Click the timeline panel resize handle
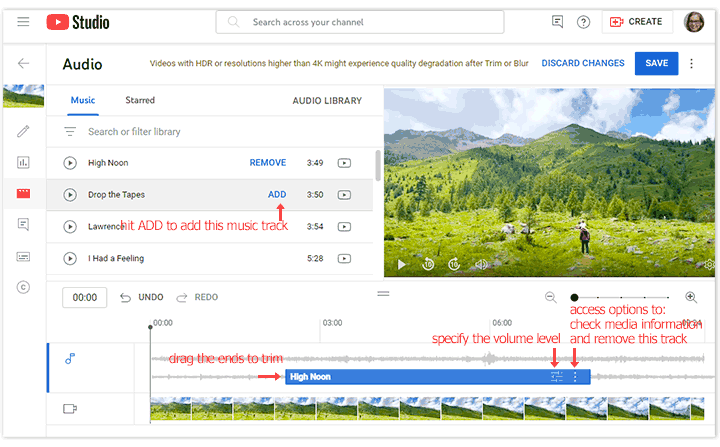Image resolution: width=720 pixels, height=447 pixels. coord(383,294)
